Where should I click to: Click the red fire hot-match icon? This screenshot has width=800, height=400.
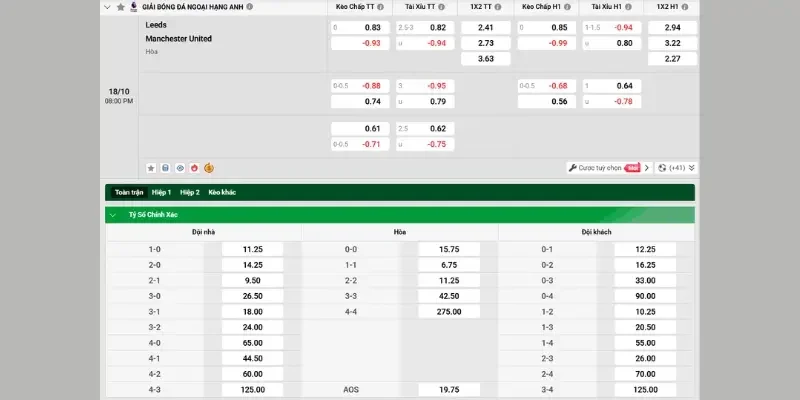(194, 168)
